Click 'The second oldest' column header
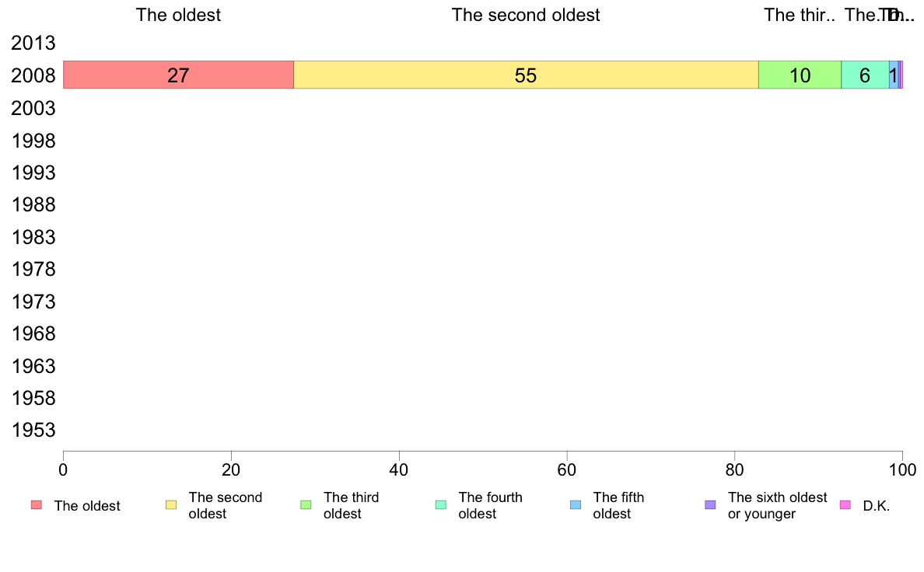The height and width of the screenshot is (572, 924). 526,15
